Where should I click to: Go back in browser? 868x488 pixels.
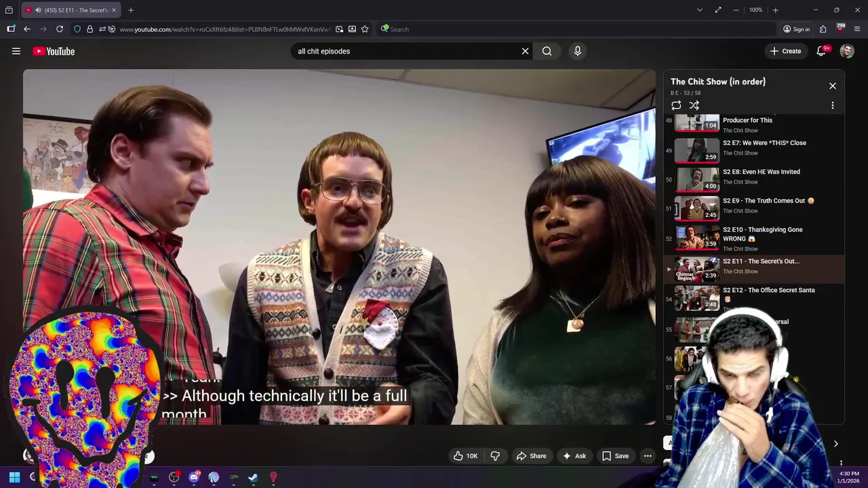pyautogui.click(x=26, y=29)
